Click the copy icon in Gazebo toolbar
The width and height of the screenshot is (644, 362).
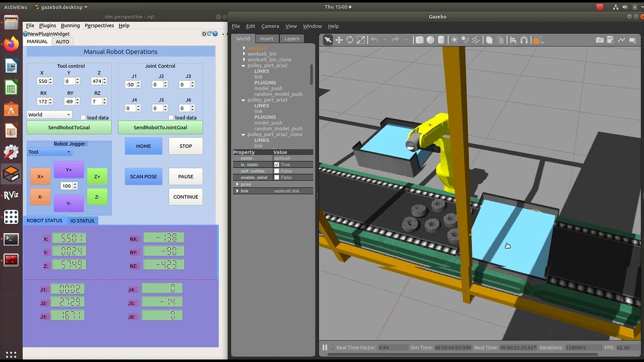click(x=489, y=40)
